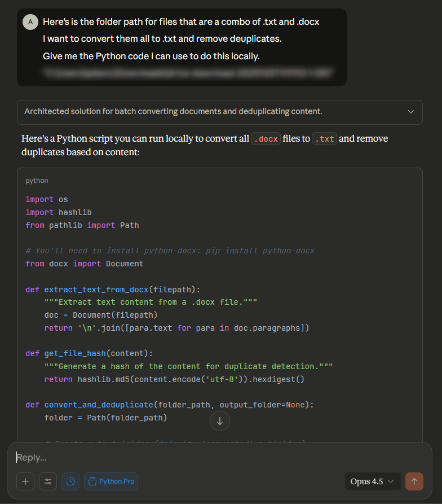The width and height of the screenshot is (442, 504).
Task: Click the extract_text_from_docx function definition
Action: tap(112, 289)
